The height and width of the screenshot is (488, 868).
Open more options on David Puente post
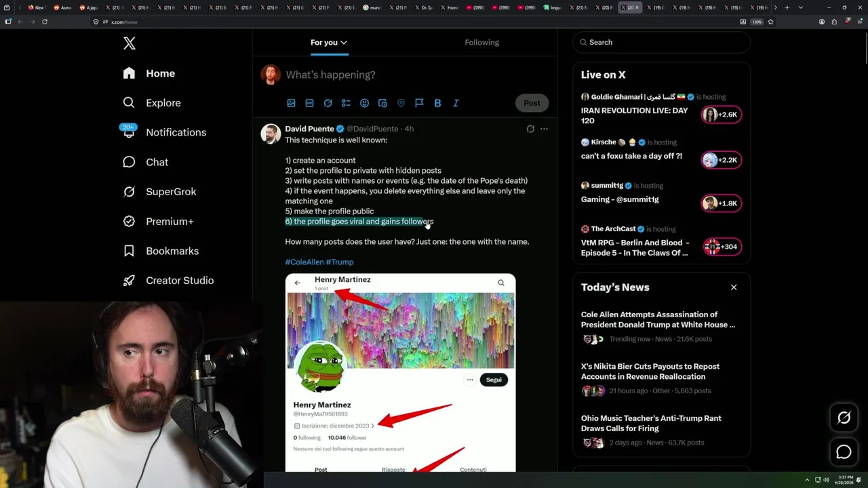(x=544, y=129)
